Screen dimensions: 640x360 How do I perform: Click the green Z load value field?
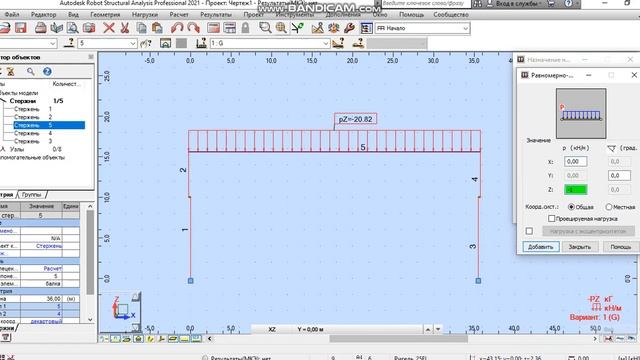(576, 189)
